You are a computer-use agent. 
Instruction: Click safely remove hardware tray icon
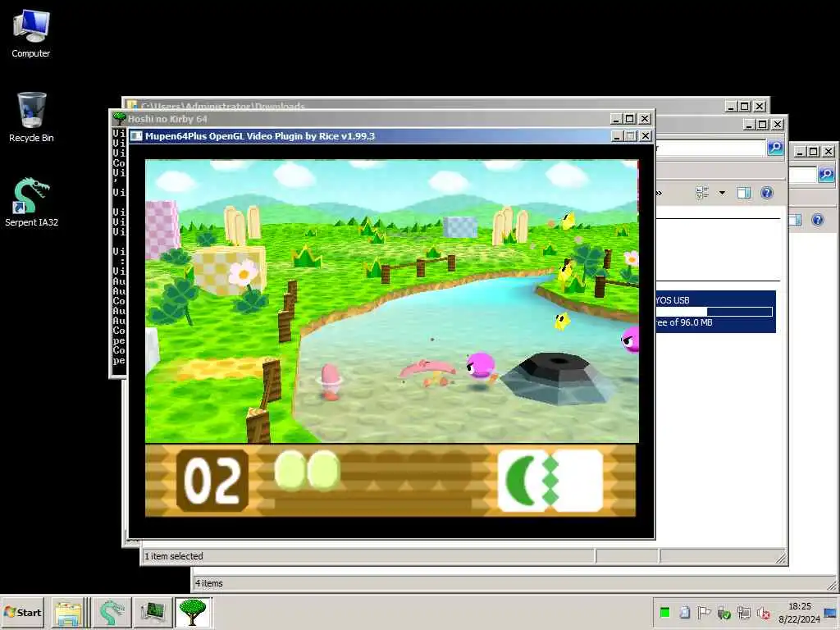tap(724, 613)
